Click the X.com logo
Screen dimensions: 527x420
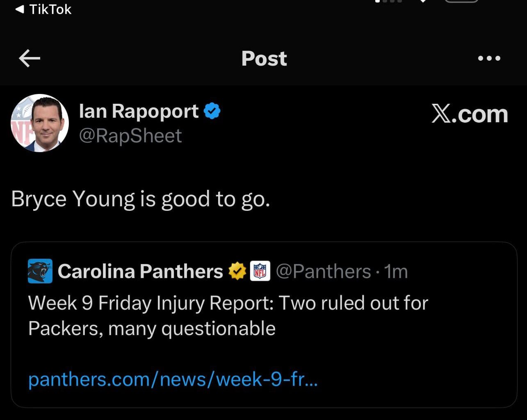click(x=469, y=114)
